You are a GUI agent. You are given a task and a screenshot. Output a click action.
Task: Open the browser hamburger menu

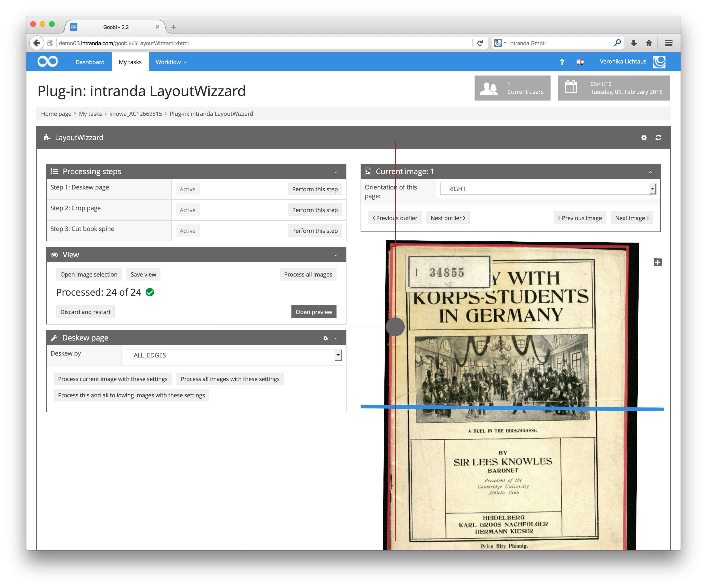point(669,43)
